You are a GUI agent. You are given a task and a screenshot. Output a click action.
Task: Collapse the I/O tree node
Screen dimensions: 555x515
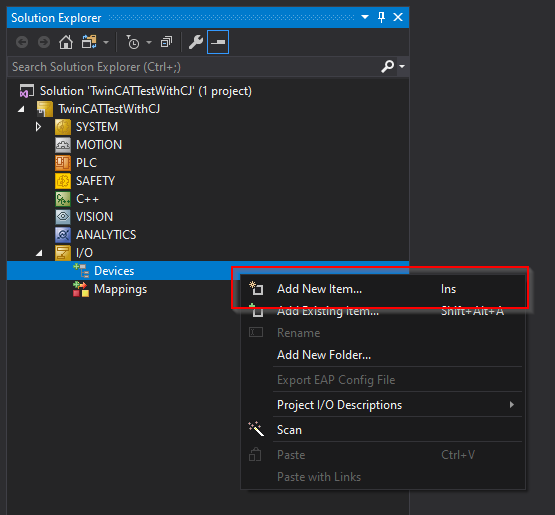tap(39, 253)
